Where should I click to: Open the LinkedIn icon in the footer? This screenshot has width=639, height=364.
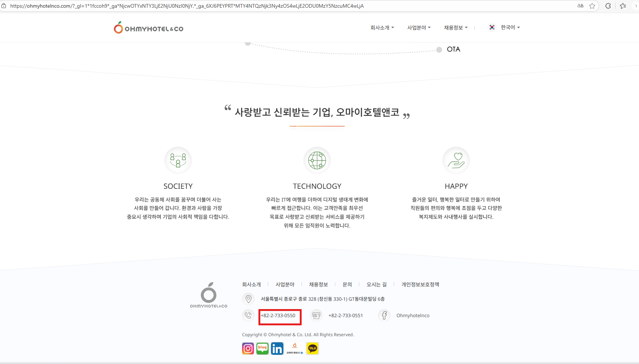tap(277, 349)
